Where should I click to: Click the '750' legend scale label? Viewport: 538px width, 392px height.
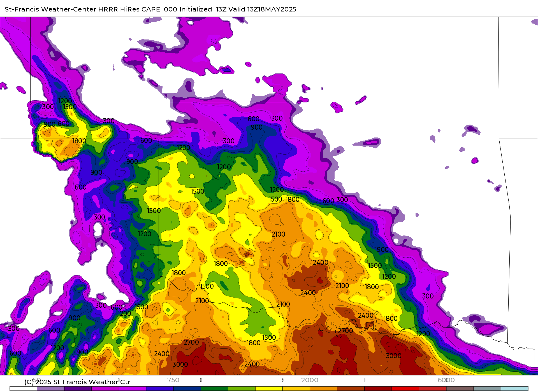[x=173, y=380]
